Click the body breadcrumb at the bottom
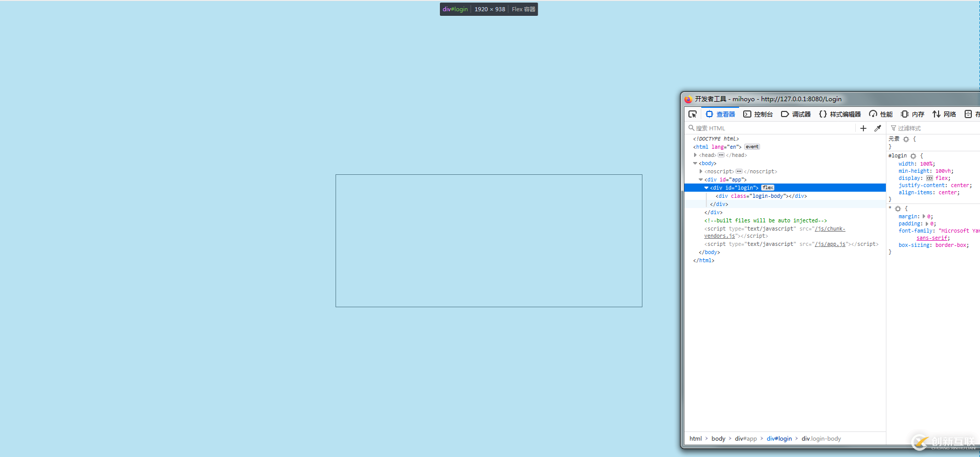 (x=718, y=439)
